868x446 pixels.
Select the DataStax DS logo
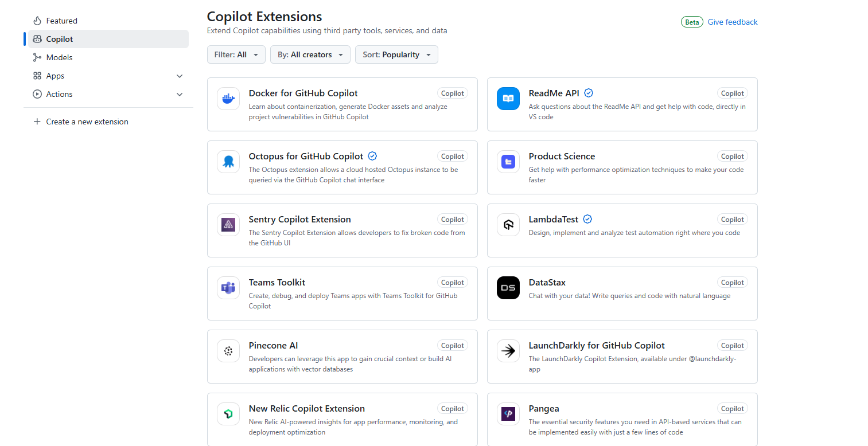(x=508, y=288)
